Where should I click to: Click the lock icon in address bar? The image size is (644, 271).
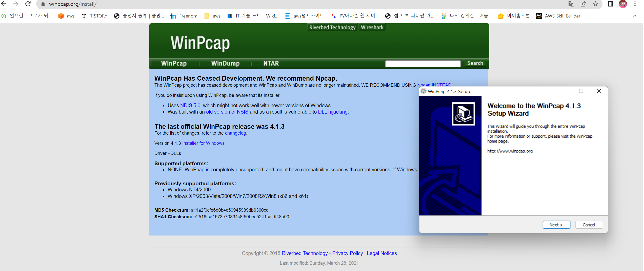[43, 4]
